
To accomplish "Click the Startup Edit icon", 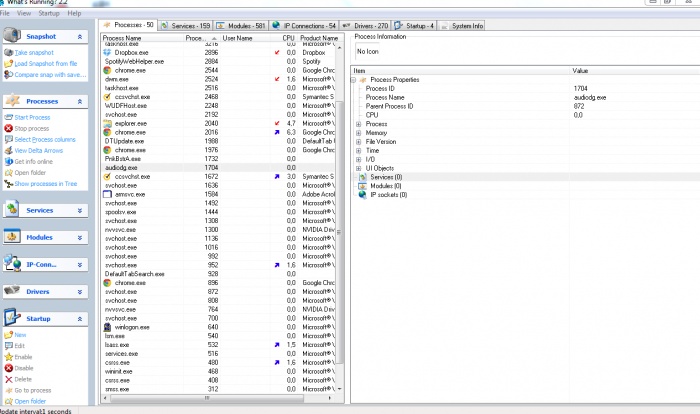I will coord(8,346).
